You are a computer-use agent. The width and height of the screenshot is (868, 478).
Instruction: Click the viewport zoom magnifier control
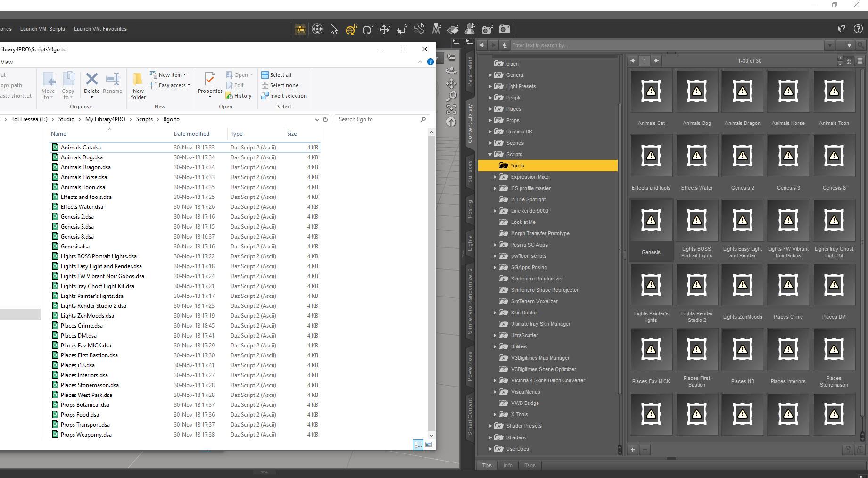451,97
